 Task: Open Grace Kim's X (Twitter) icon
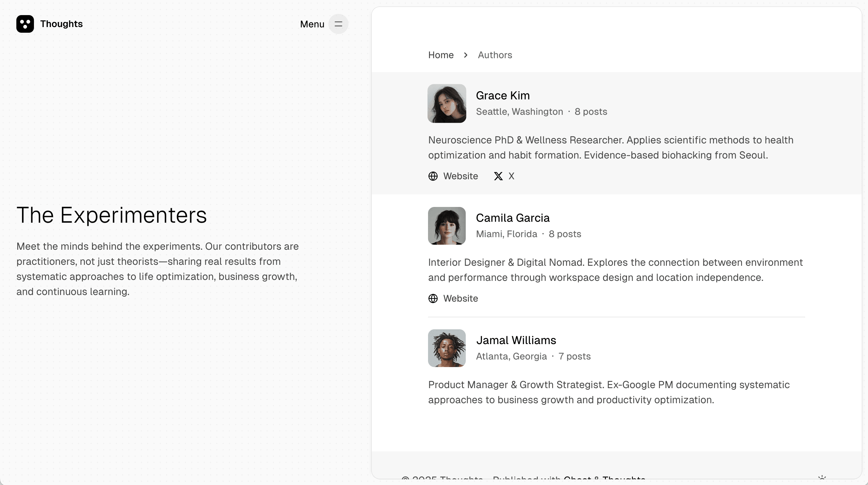(x=498, y=176)
